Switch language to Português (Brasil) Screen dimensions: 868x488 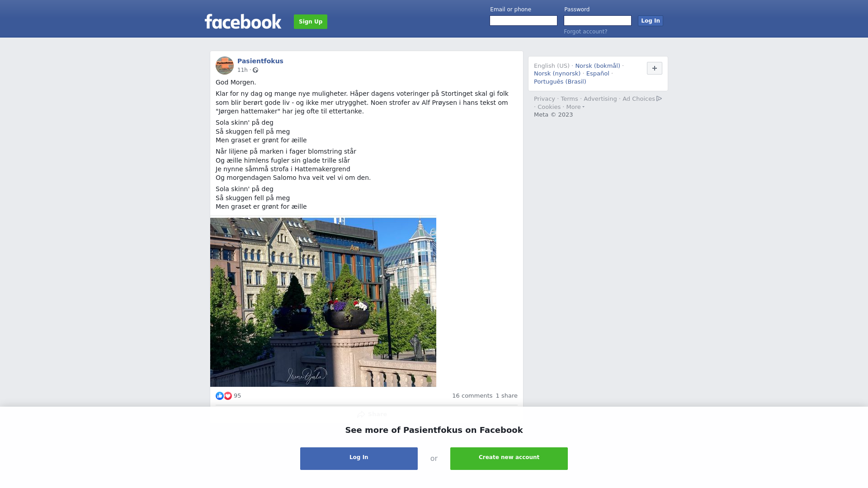pyautogui.click(x=560, y=82)
